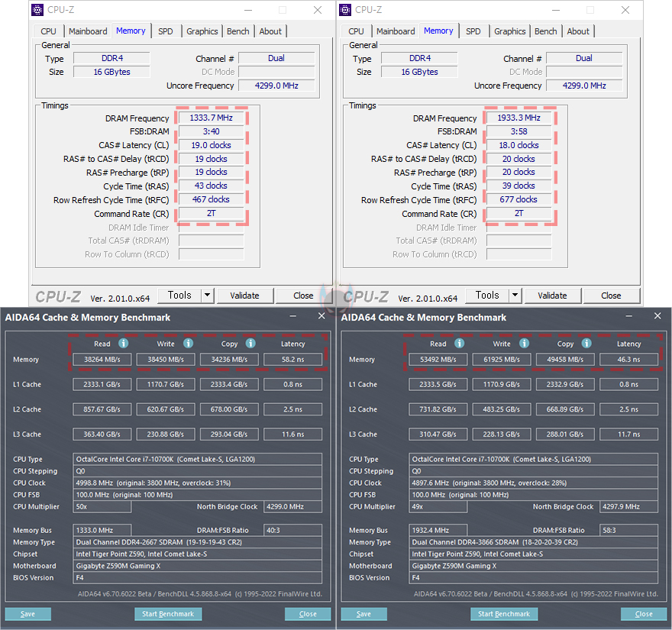The width and height of the screenshot is (672, 630).
Task: Click Close button in left AIDA64 window
Action: [x=308, y=614]
